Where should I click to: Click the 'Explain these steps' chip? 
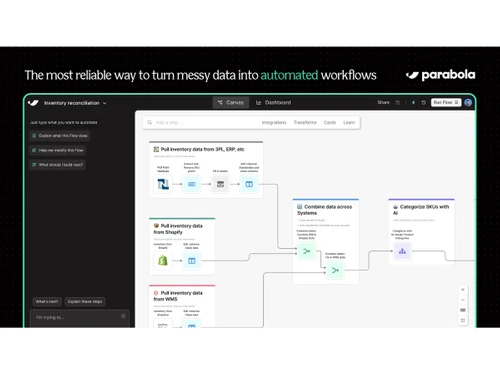coord(85,301)
